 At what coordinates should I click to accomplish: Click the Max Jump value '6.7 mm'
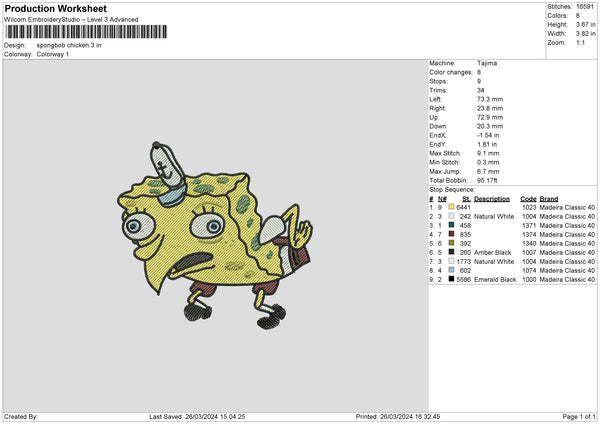[488, 171]
